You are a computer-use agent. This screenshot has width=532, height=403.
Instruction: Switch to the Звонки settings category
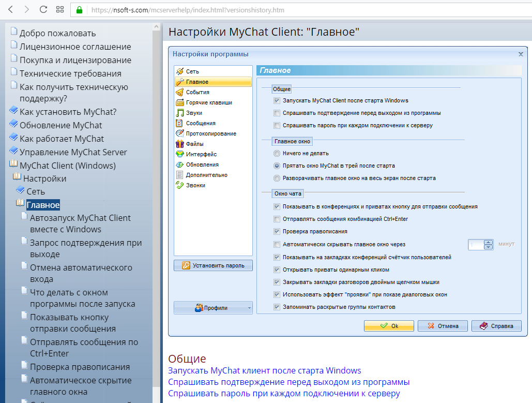click(x=213, y=185)
